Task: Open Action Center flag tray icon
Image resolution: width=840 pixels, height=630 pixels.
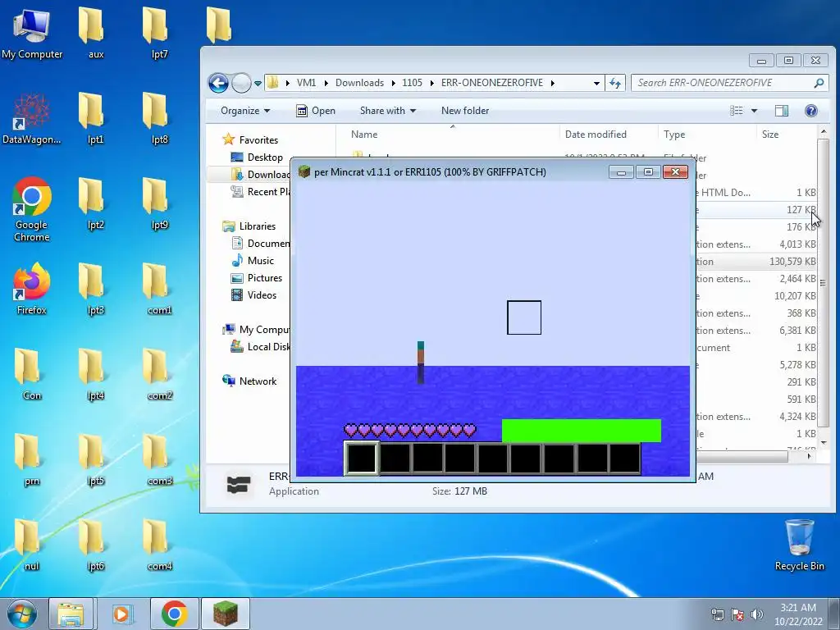Action: click(737, 614)
